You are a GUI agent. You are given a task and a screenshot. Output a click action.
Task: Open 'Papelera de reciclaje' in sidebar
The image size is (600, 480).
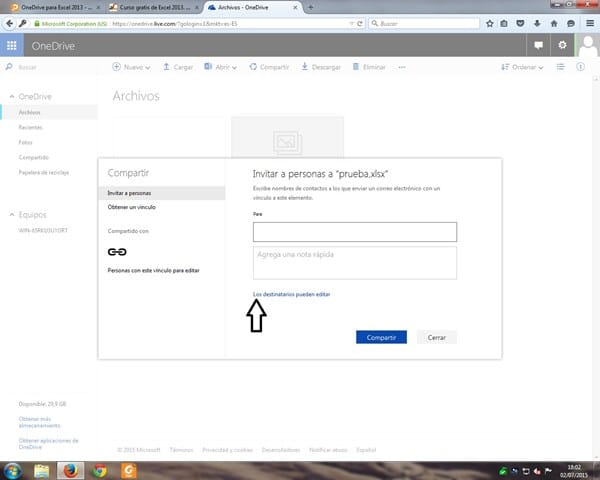tap(44, 173)
